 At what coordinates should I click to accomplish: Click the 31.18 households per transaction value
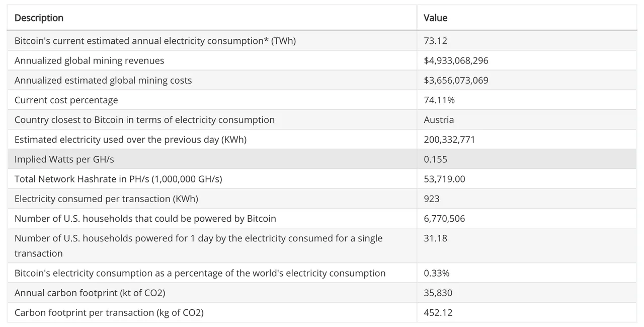click(435, 238)
